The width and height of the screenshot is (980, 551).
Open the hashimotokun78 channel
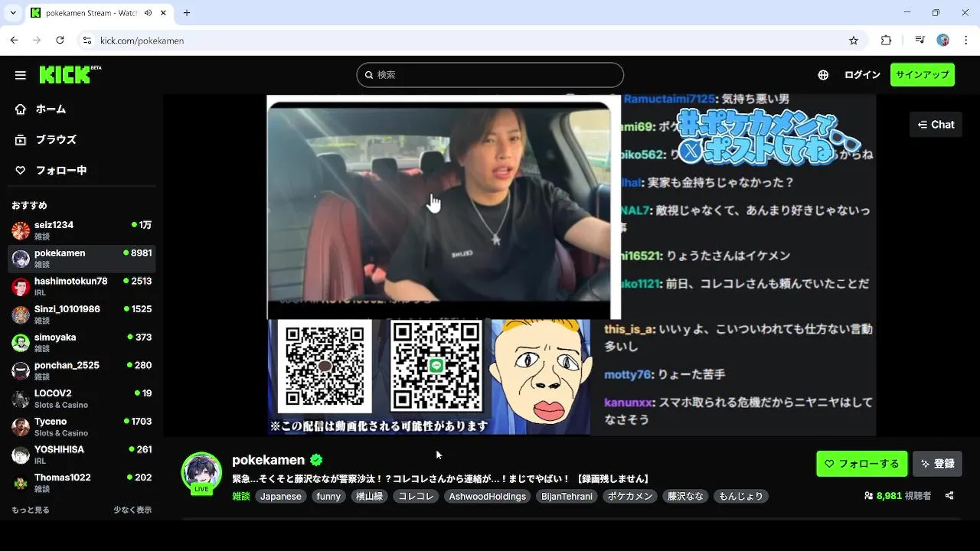coord(81,287)
